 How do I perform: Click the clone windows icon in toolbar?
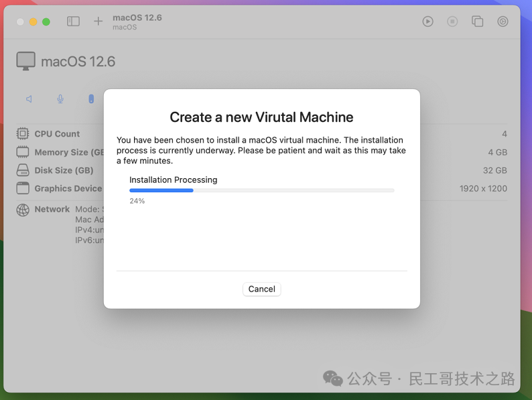click(477, 21)
